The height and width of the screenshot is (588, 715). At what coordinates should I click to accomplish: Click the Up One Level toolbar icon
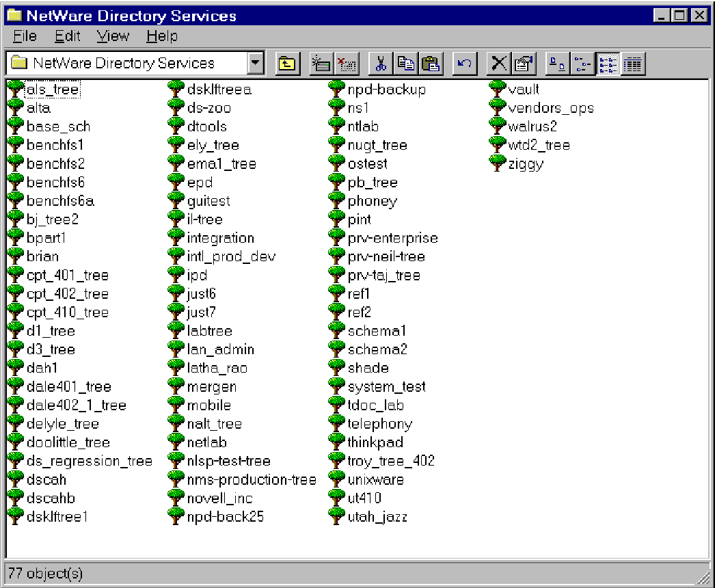[x=287, y=64]
